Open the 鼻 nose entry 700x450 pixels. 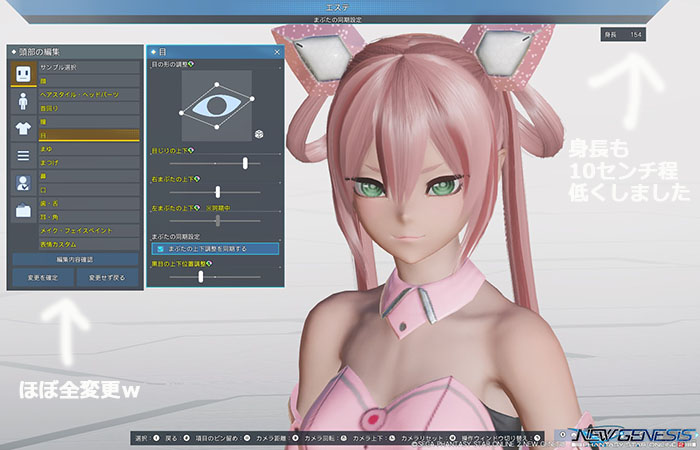(x=89, y=176)
